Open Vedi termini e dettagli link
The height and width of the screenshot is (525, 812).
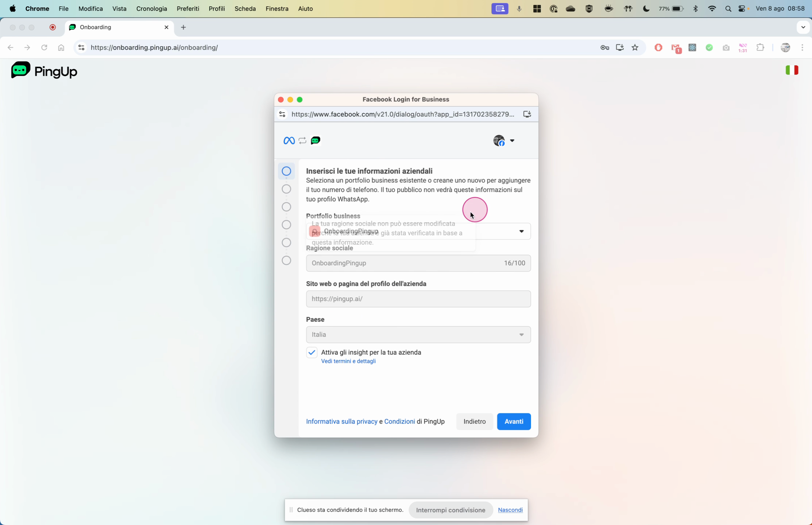[x=348, y=361]
